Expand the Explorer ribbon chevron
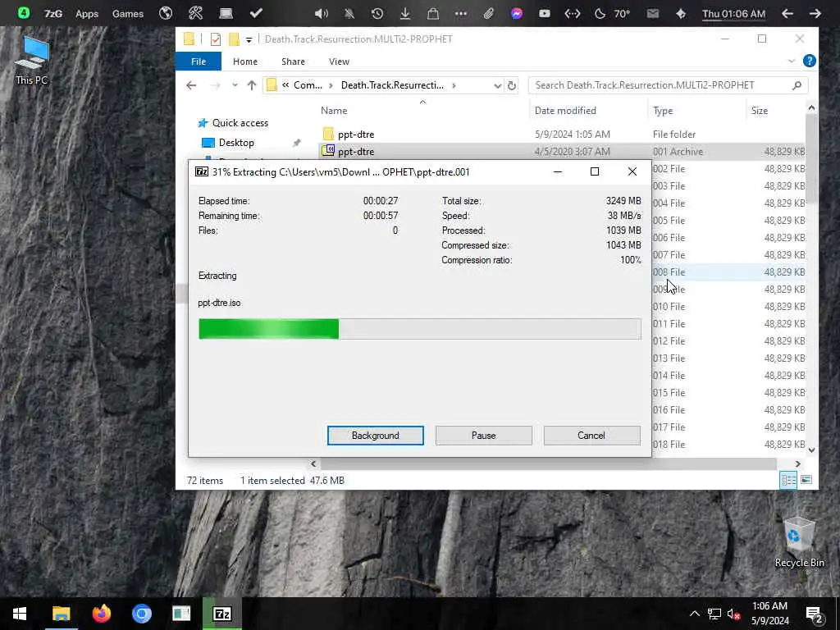Screen dimensions: 840x630 [x=792, y=61]
